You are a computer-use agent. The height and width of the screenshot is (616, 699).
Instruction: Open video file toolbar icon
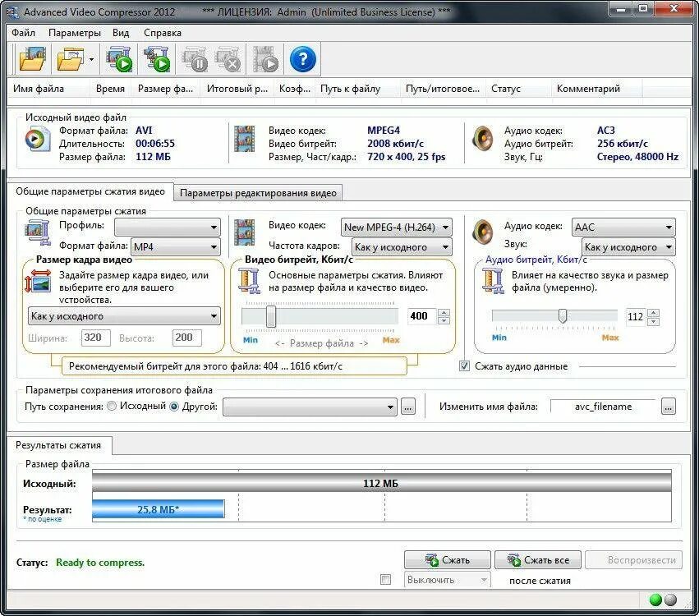pyautogui.click(x=33, y=59)
